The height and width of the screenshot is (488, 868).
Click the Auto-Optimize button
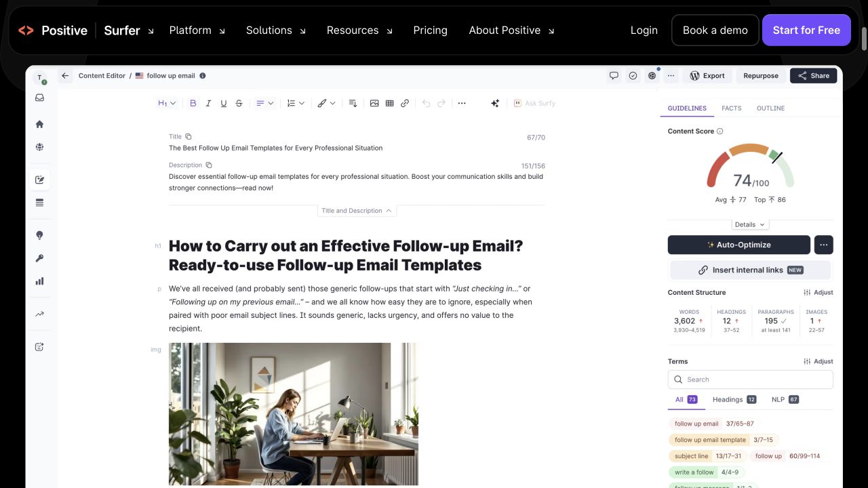point(739,245)
